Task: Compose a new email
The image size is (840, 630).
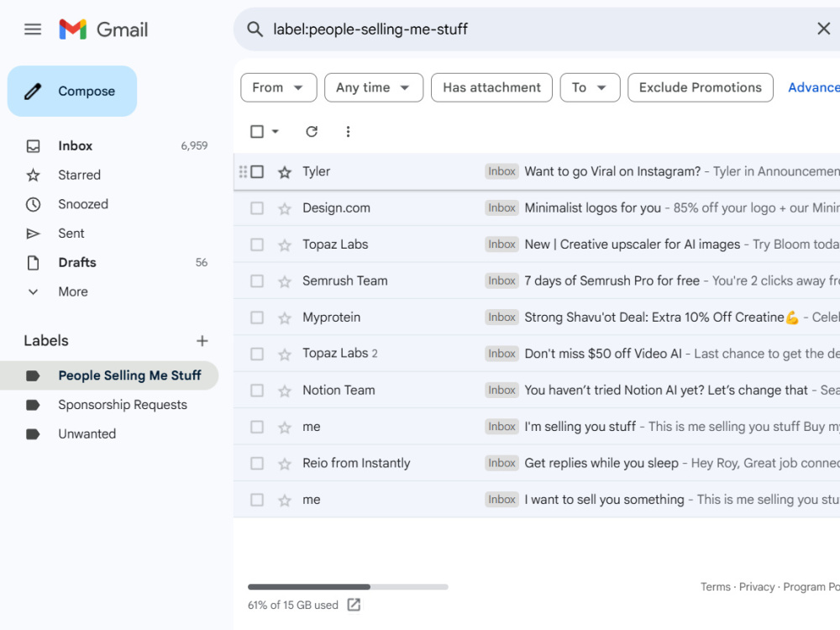Action: (72, 91)
